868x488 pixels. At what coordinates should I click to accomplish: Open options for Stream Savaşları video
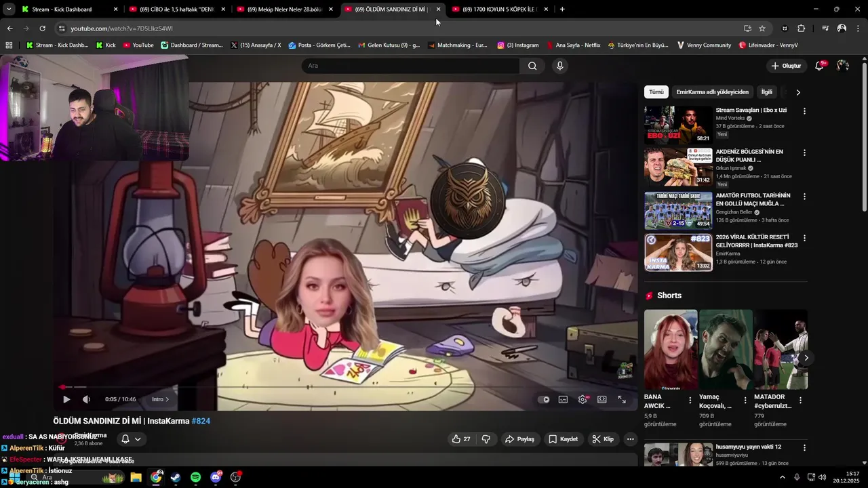point(804,110)
